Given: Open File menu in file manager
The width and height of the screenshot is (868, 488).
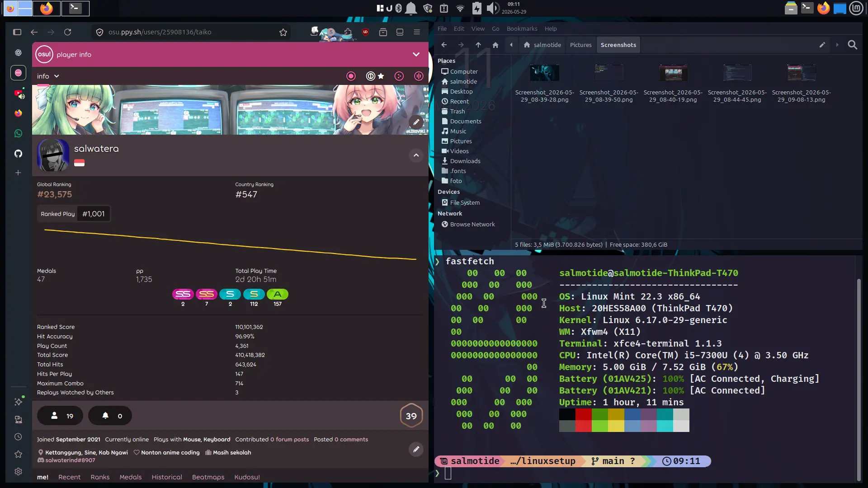Looking at the screenshot, I should click(442, 28).
